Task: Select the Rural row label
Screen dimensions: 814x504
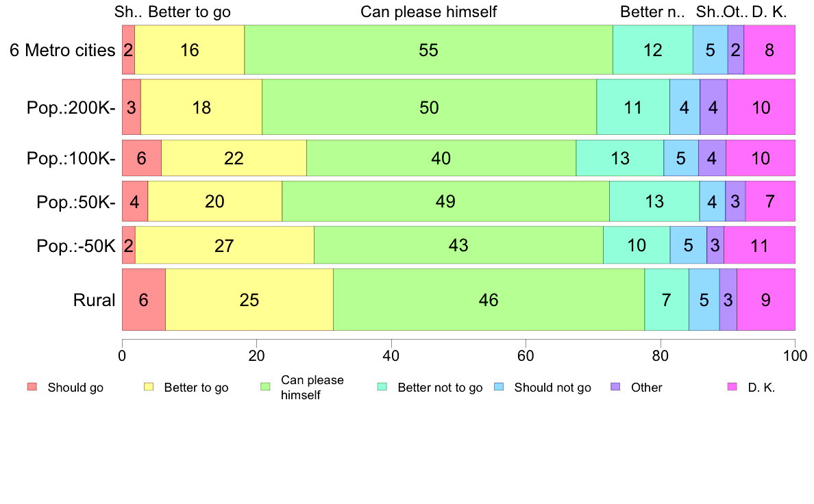Action: (x=94, y=300)
